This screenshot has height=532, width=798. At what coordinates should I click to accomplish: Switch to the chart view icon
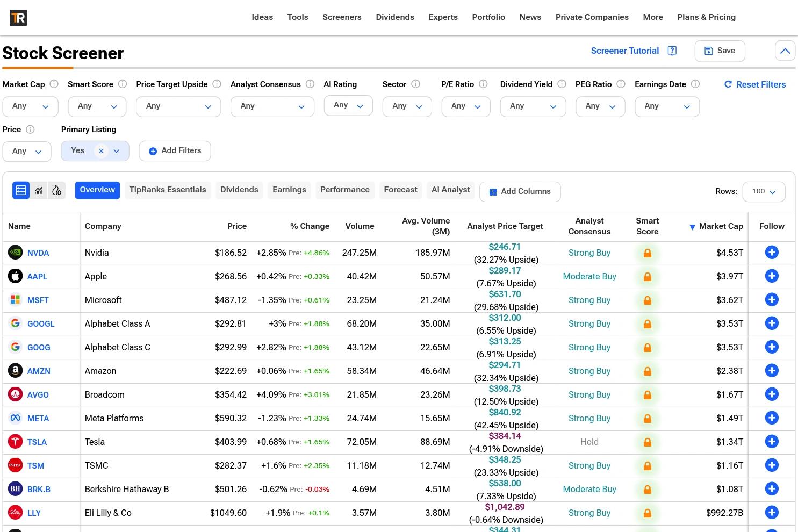tap(39, 190)
